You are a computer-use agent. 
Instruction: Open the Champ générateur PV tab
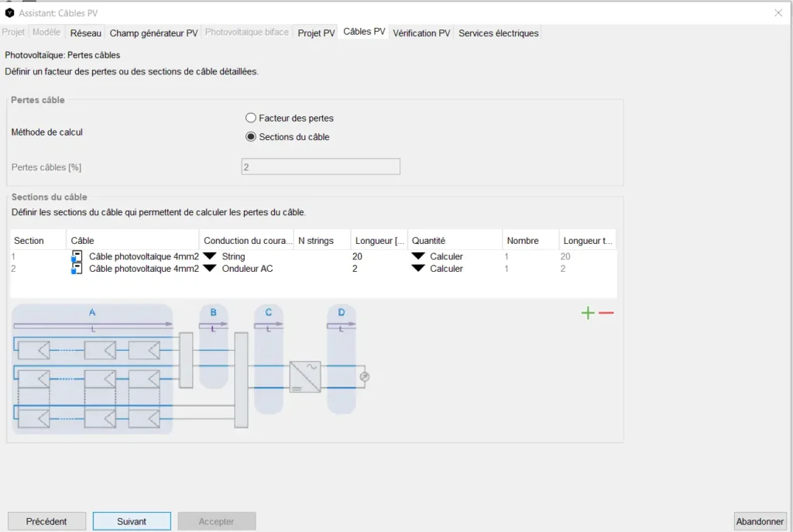153,33
